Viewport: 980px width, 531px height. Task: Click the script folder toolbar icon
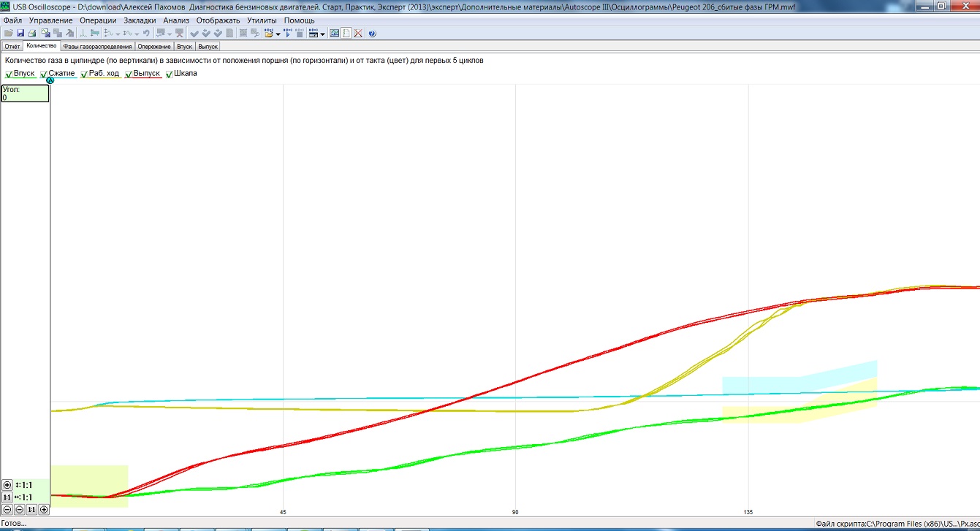pos(268,33)
